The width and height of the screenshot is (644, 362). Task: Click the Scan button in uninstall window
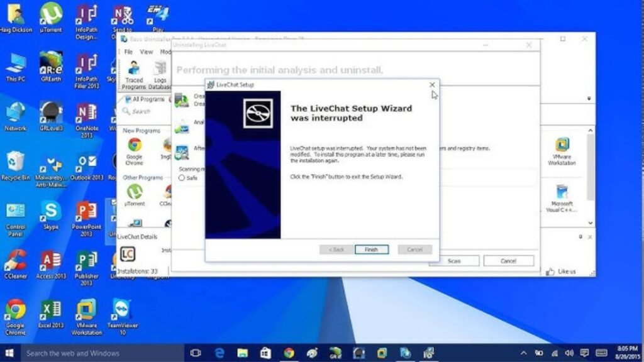454,261
